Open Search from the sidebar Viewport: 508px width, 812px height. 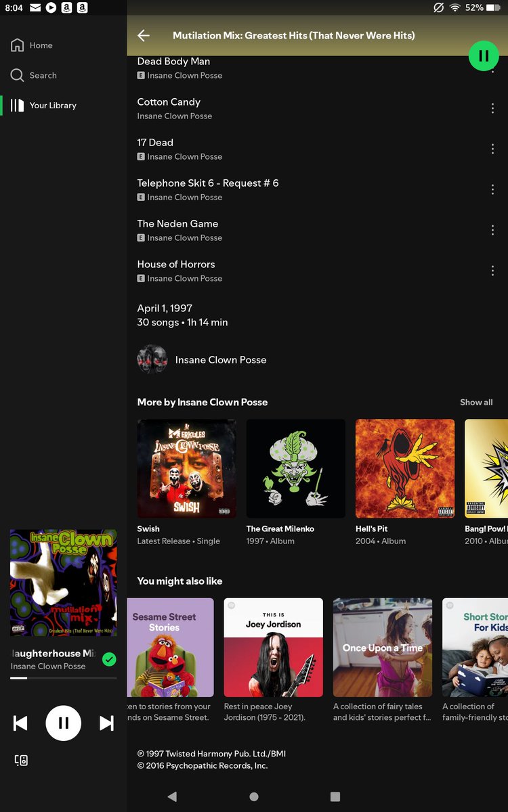[x=34, y=75]
